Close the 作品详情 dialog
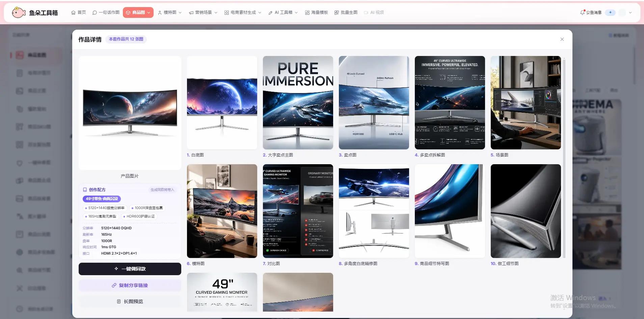Viewport: 644px width, 319px height. pos(562,39)
